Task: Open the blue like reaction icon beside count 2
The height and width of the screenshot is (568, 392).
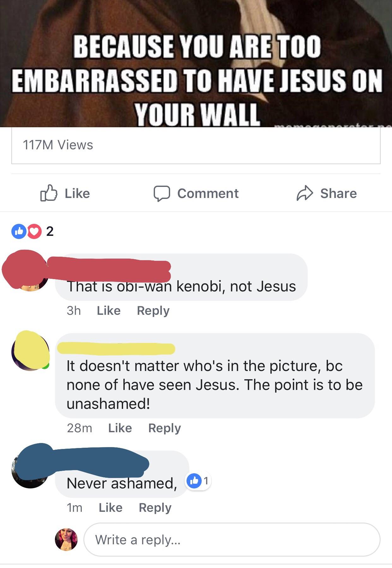Action: pos(19,231)
